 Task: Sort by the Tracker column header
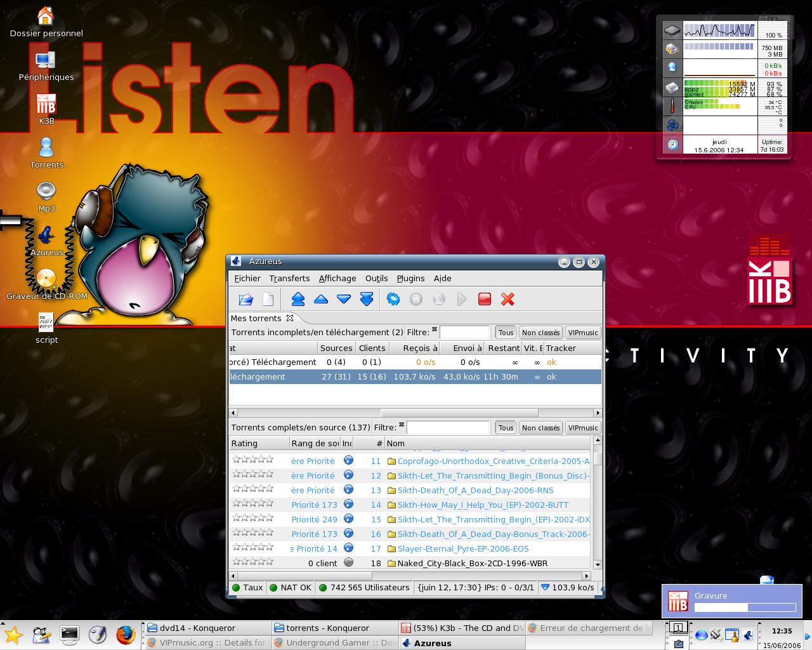[572, 348]
